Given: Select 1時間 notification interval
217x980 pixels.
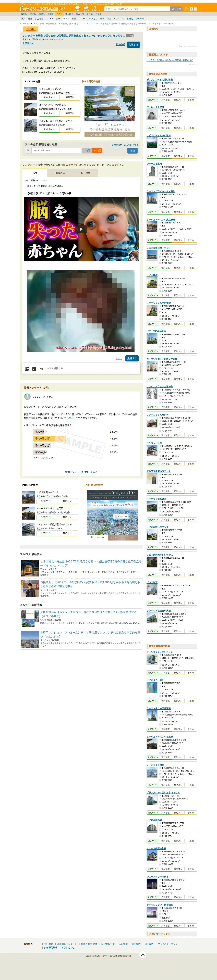Looking at the screenshot, I should click(87, 151).
